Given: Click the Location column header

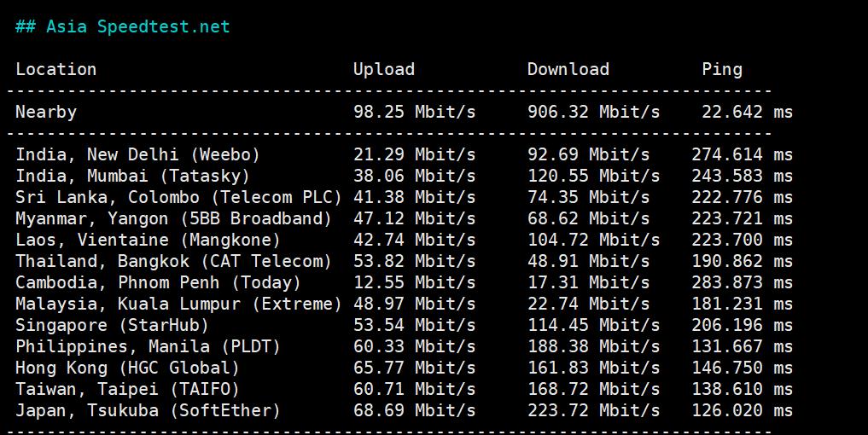Looking at the screenshot, I should click(56, 70).
